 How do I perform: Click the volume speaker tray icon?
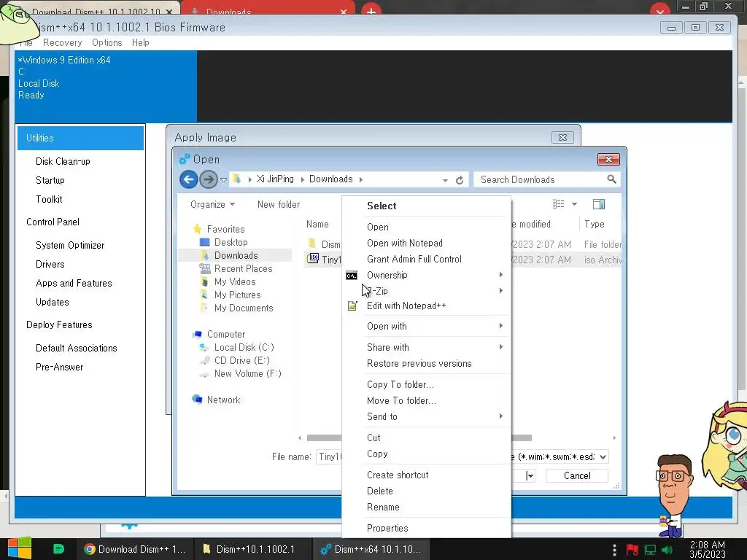pyautogui.click(x=667, y=550)
